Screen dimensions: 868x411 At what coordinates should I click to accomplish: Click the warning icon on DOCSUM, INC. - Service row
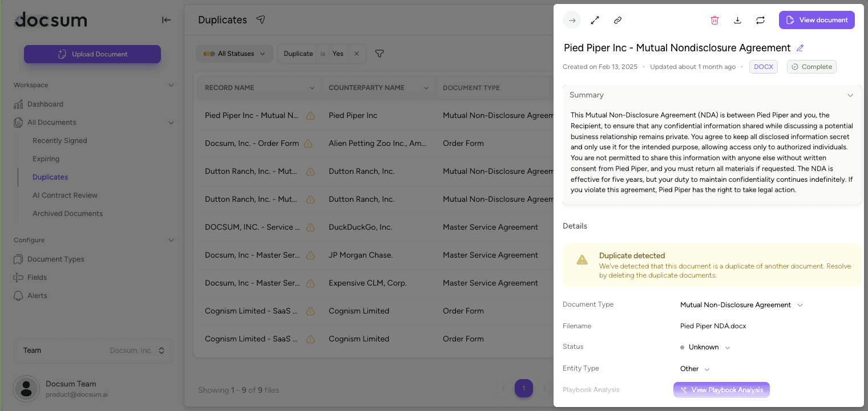click(x=310, y=227)
